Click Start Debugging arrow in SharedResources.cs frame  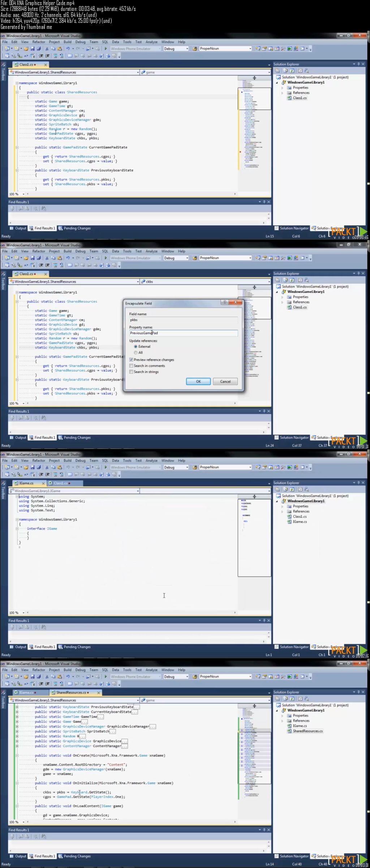[x=106, y=676]
